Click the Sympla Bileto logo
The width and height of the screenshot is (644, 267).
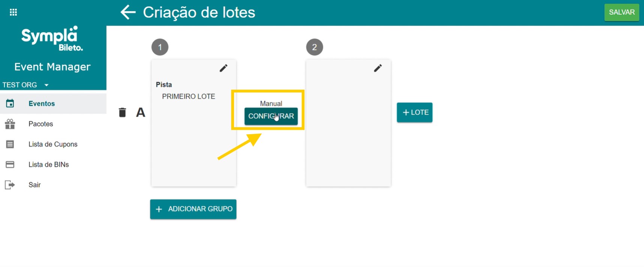point(52,38)
